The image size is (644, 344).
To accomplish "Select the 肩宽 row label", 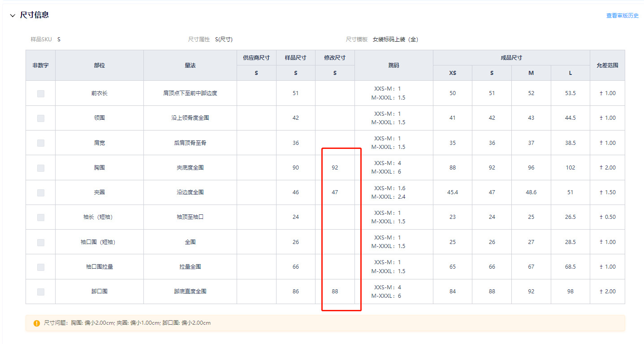I will [x=99, y=143].
